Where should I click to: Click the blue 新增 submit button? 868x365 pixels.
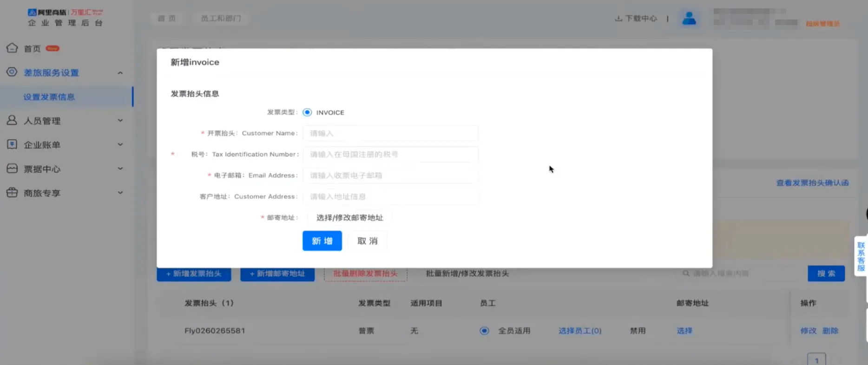point(322,241)
